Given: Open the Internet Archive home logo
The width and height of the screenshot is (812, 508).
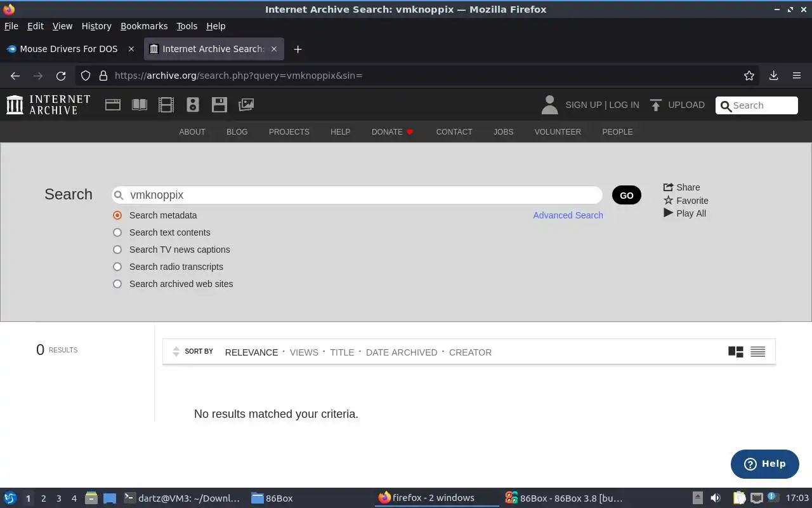Looking at the screenshot, I should (x=48, y=105).
